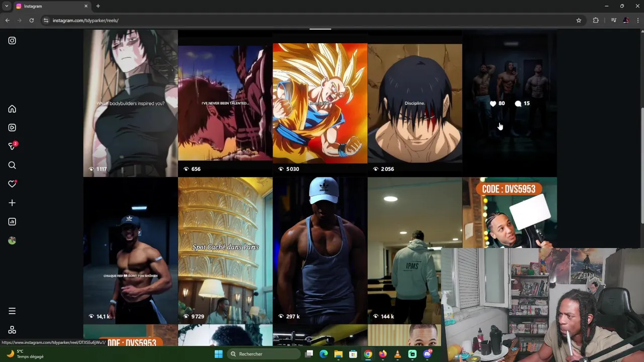Open Messages with the red badge
Image resolution: width=644 pixels, height=362 pixels.
(x=13, y=146)
